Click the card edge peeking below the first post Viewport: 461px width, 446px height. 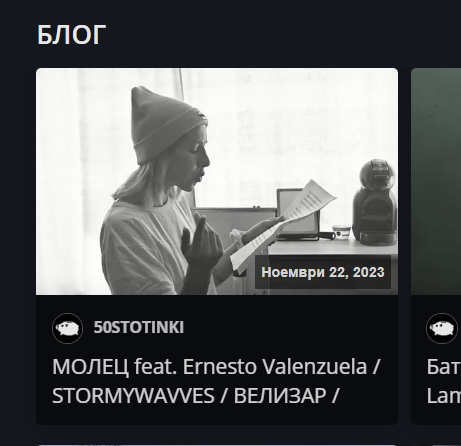pos(217,445)
